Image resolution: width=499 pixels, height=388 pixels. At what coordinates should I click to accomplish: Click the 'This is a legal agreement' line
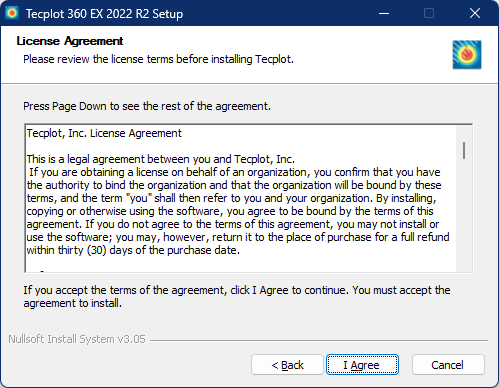[161, 159]
